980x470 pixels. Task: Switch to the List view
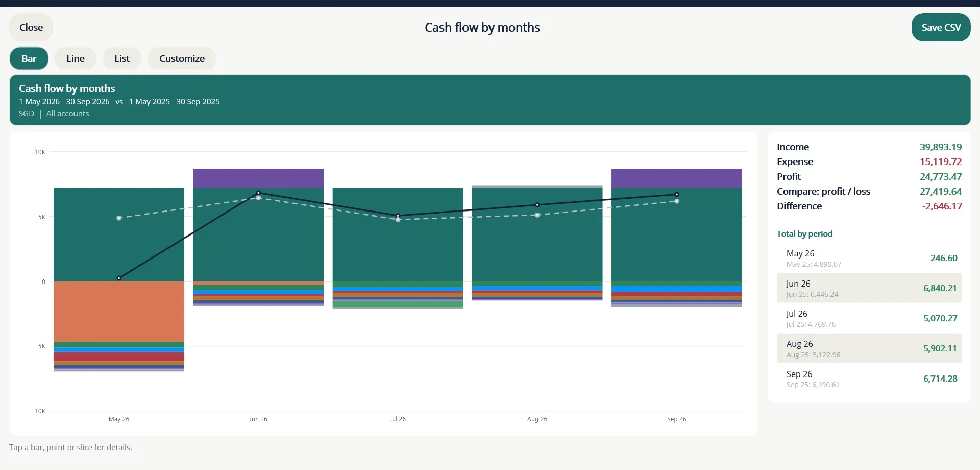click(x=122, y=59)
